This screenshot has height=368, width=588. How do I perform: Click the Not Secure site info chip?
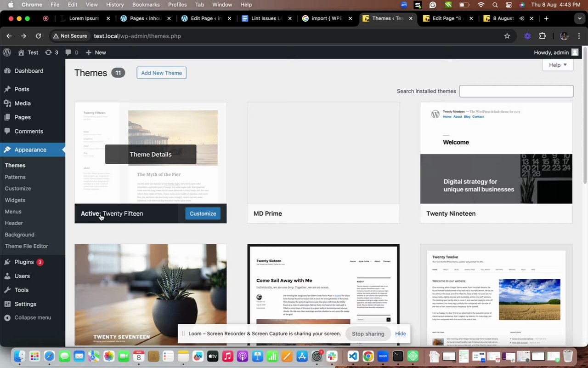70,36
